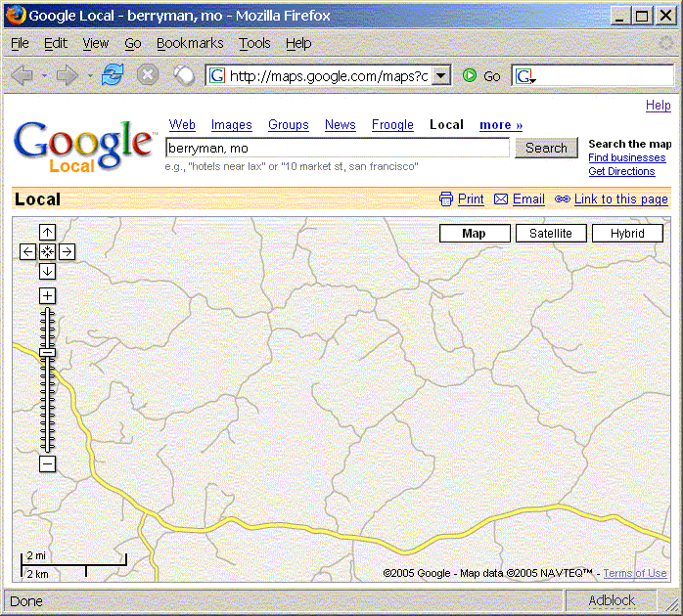Screen dimensions: 683x616
Task: Click the green Go icon
Action: [469, 75]
